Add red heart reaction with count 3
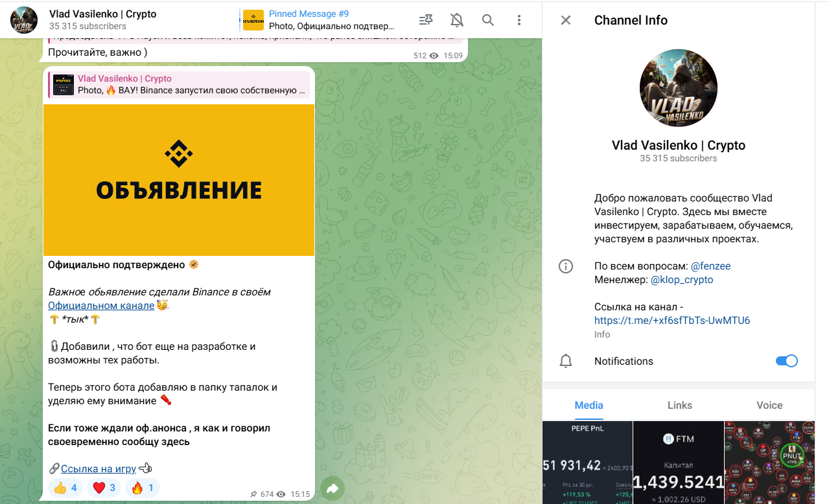This screenshot has height=504, width=829. [x=104, y=488]
